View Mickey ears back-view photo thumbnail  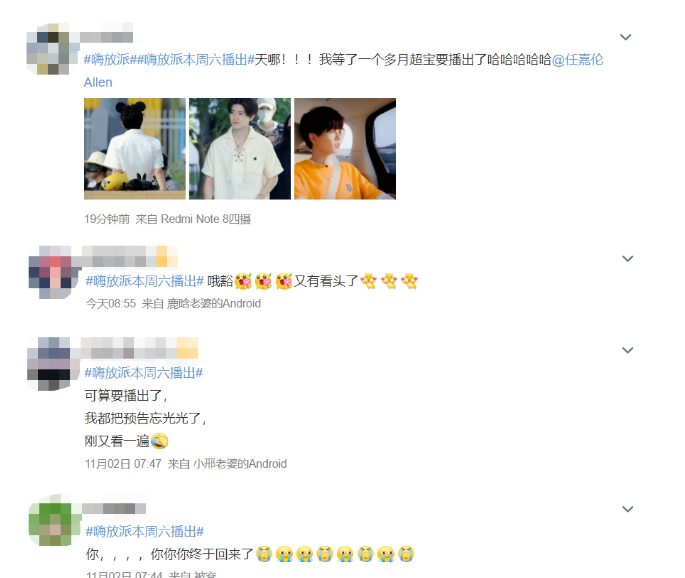pos(135,149)
